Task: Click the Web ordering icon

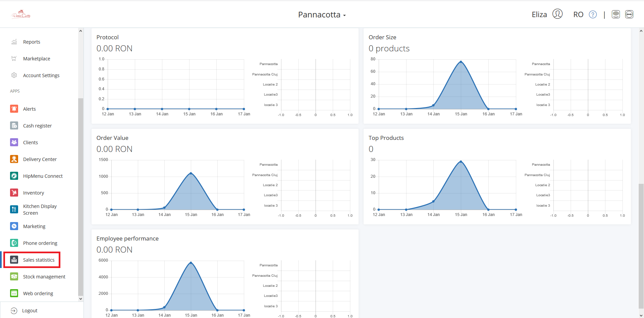Action: [14, 293]
